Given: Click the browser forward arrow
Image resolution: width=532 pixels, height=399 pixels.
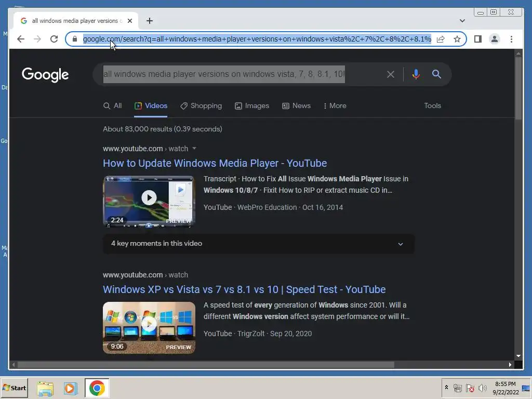Looking at the screenshot, I should click(x=37, y=39).
